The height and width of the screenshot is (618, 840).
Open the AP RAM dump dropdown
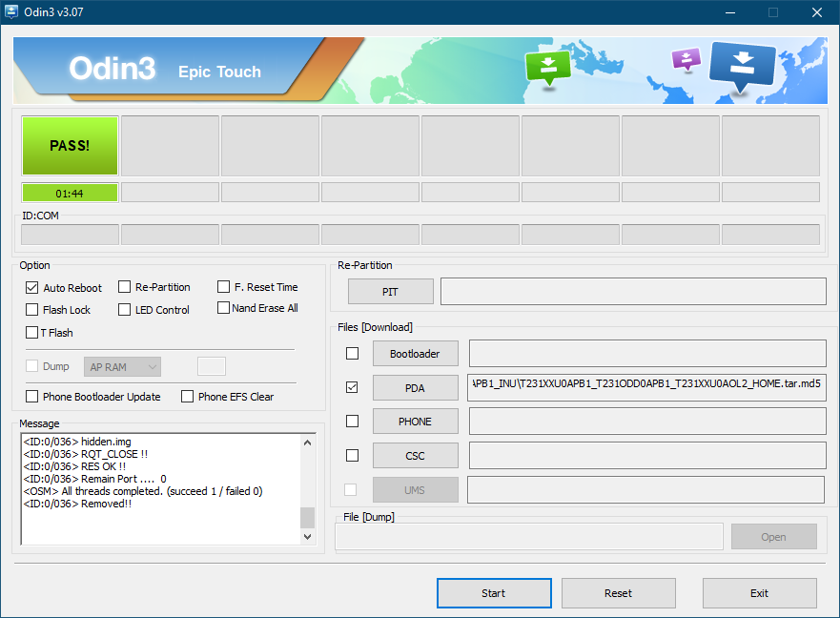(x=122, y=367)
